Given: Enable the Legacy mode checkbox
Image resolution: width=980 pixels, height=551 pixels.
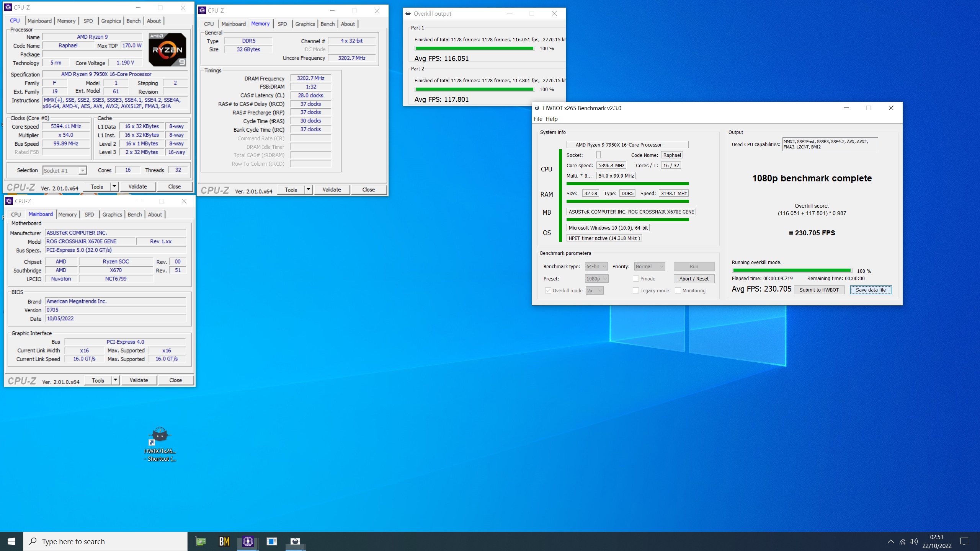Looking at the screenshot, I should click(x=636, y=290).
